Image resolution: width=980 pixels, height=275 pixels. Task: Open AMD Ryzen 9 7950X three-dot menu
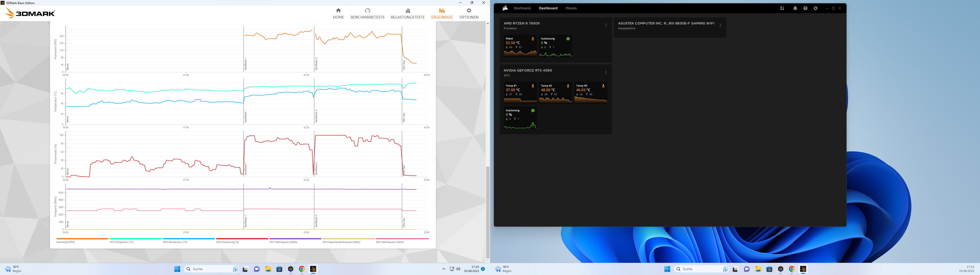point(606,25)
